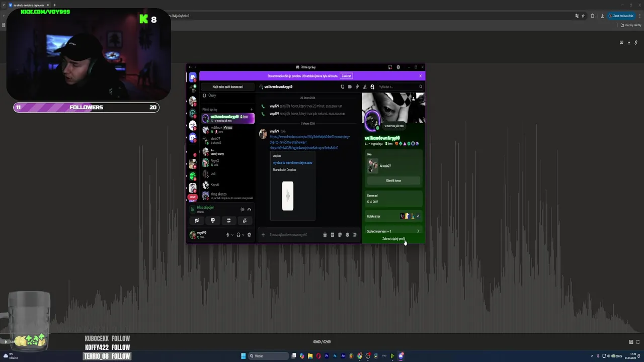Image resolution: width=644 pixels, height=362 pixels.
Task: Expand 'Společné servery — 1' section
Action: click(x=393, y=231)
